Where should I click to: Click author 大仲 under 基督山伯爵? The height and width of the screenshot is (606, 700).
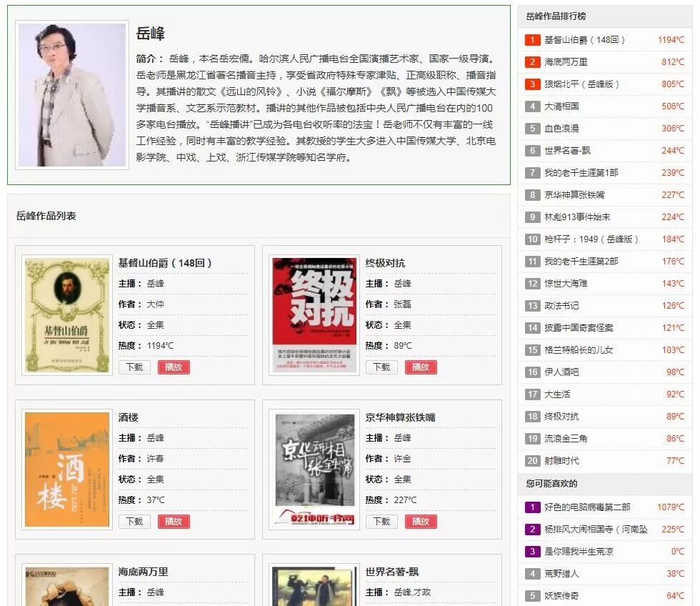pyautogui.click(x=156, y=304)
